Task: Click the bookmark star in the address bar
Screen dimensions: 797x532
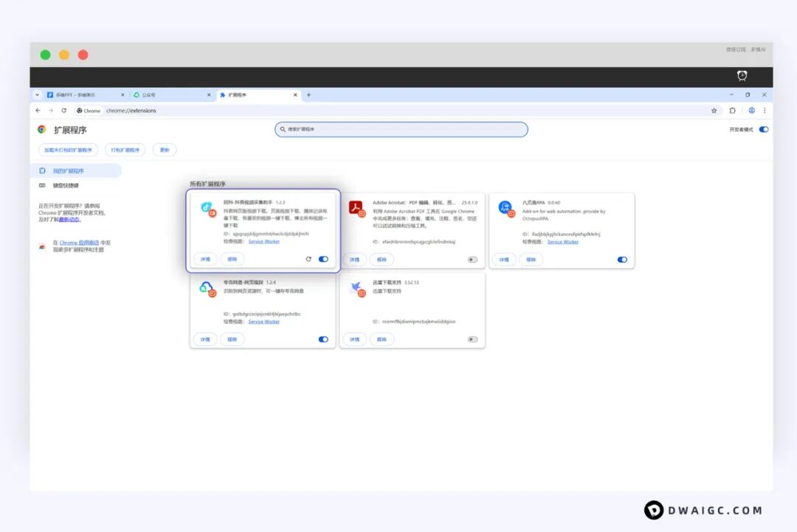Action: pyautogui.click(x=714, y=111)
